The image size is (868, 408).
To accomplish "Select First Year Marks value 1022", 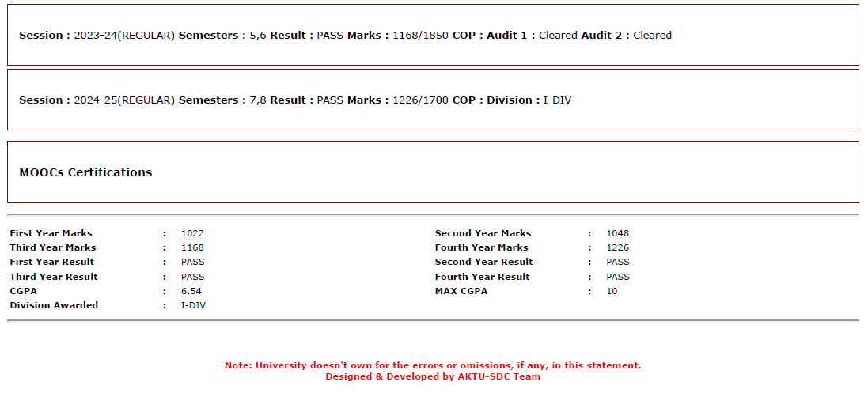I will (192, 233).
